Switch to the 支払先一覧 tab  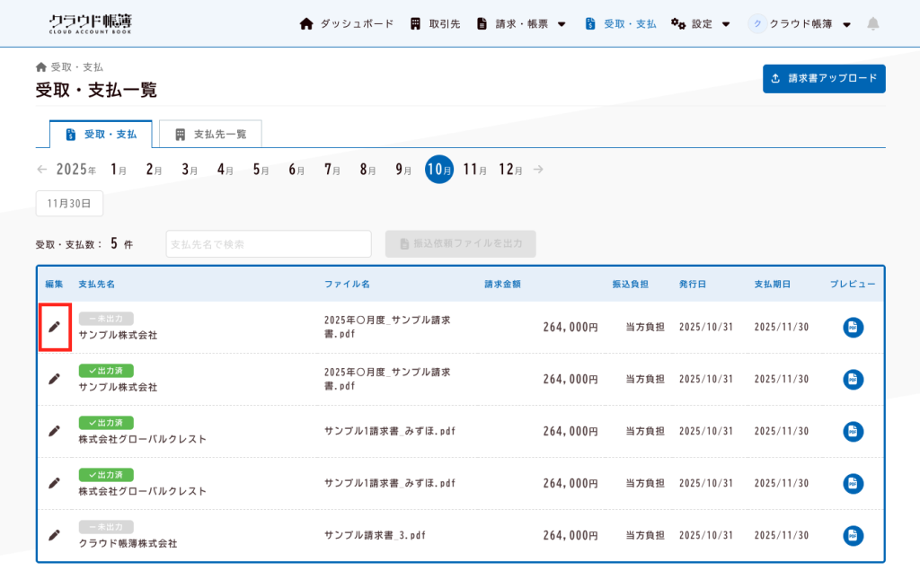coord(210,135)
